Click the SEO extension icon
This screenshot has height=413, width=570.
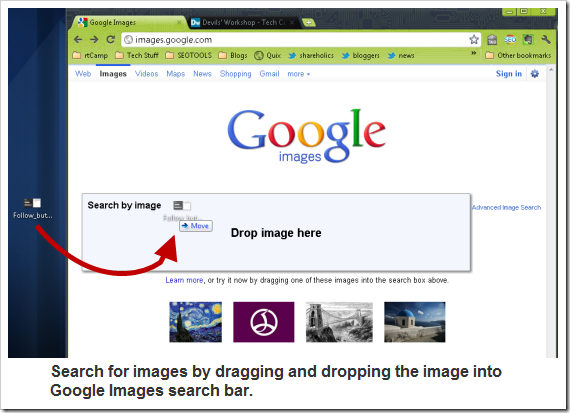pyautogui.click(x=510, y=39)
